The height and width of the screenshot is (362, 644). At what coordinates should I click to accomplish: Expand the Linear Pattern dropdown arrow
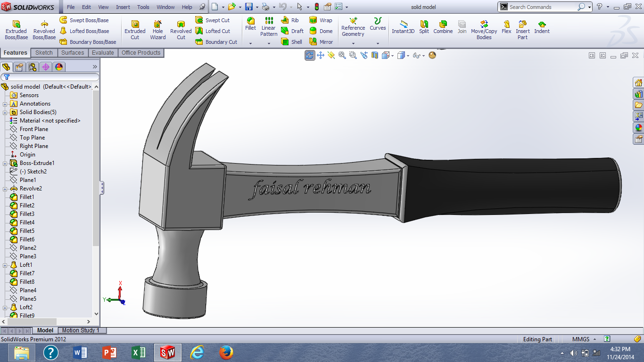pyautogui.click(x=269, y=43)
